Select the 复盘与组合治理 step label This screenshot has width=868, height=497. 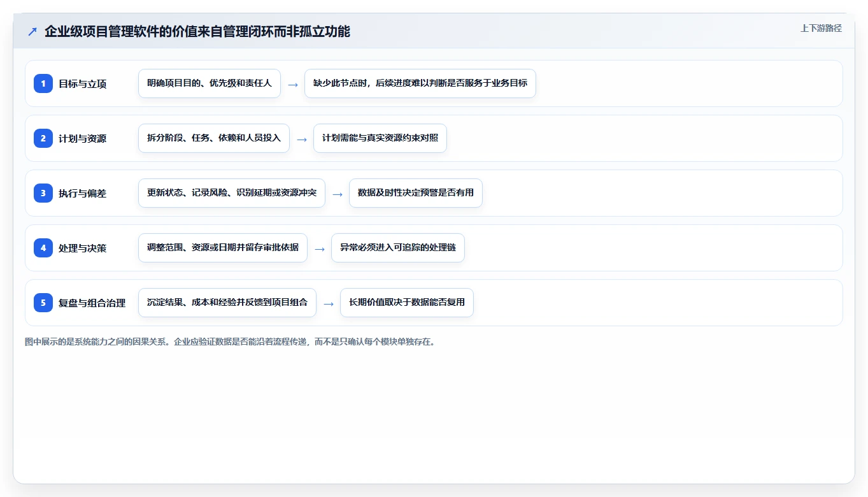tap(92, 303)
